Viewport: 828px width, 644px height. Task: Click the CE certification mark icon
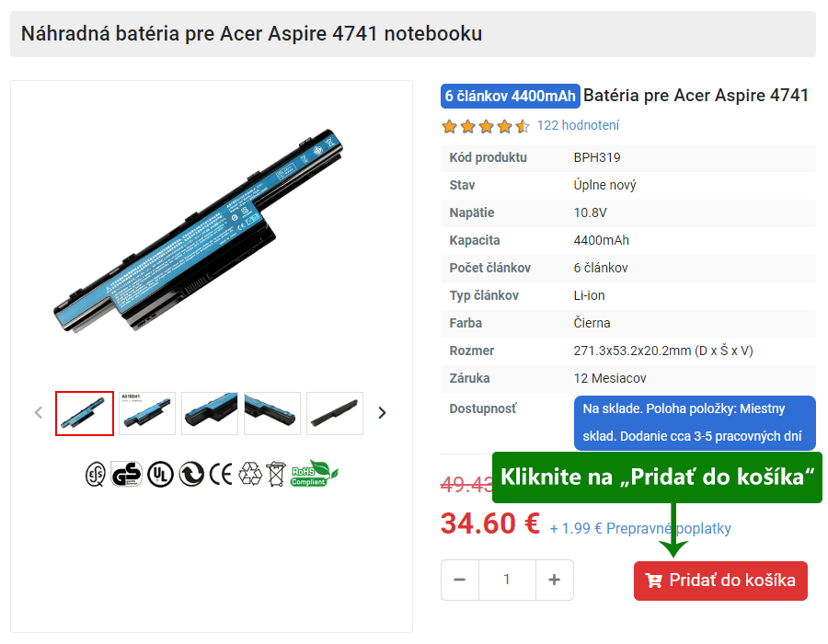click(x=221, y=474)
